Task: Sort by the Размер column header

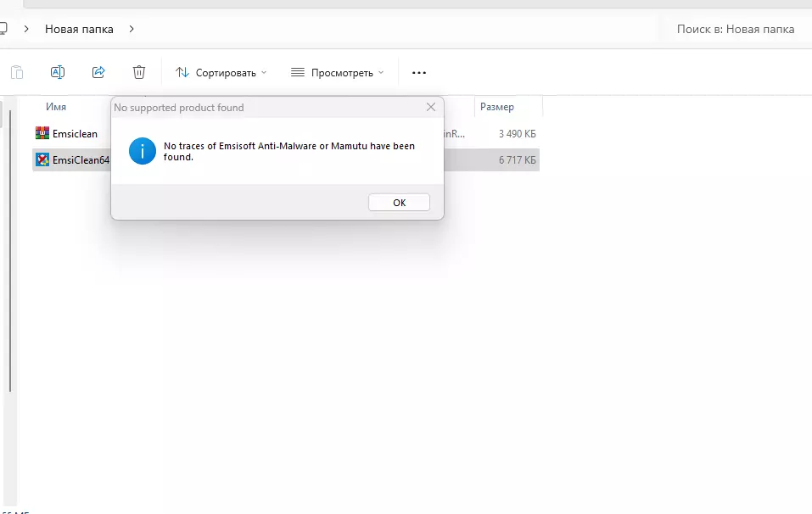Action: tap(497, 107)
